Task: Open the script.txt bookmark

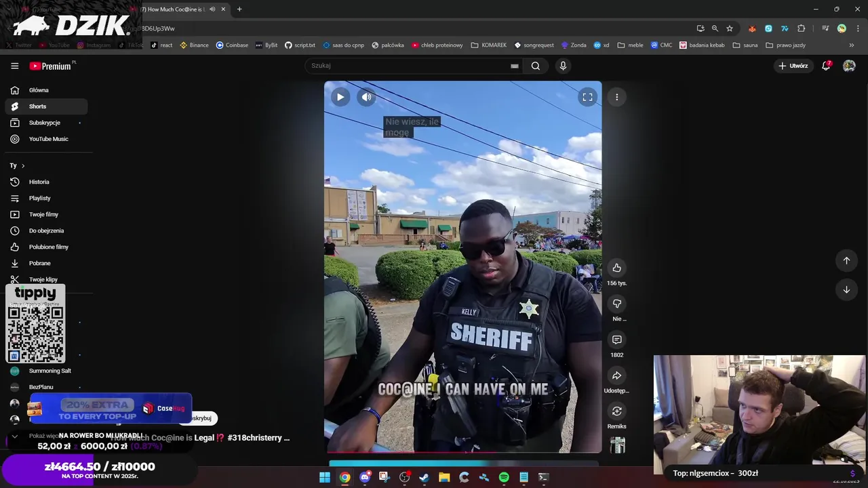Action: (x=300, y=45)
